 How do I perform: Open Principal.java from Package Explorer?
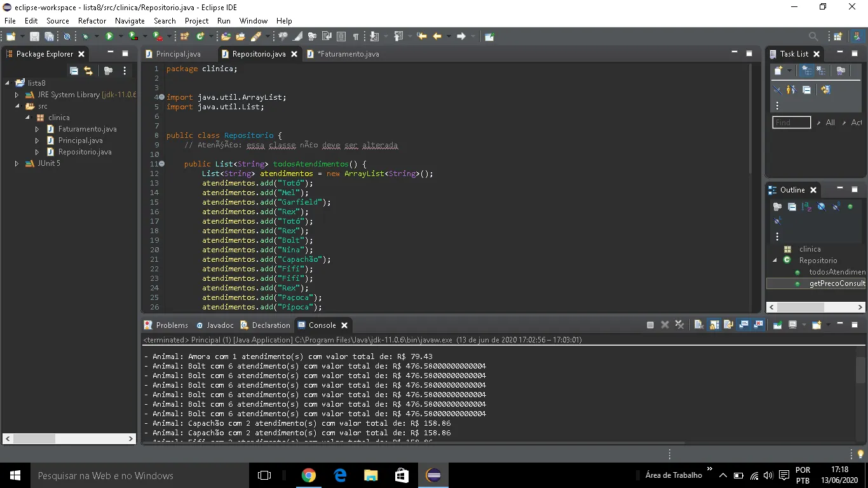(x=80, y=140)
